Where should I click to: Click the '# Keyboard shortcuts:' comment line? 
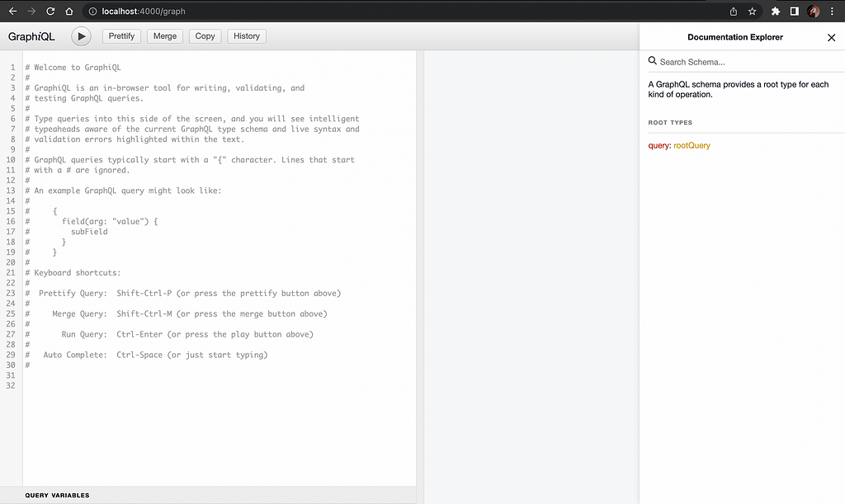point(73,272)
